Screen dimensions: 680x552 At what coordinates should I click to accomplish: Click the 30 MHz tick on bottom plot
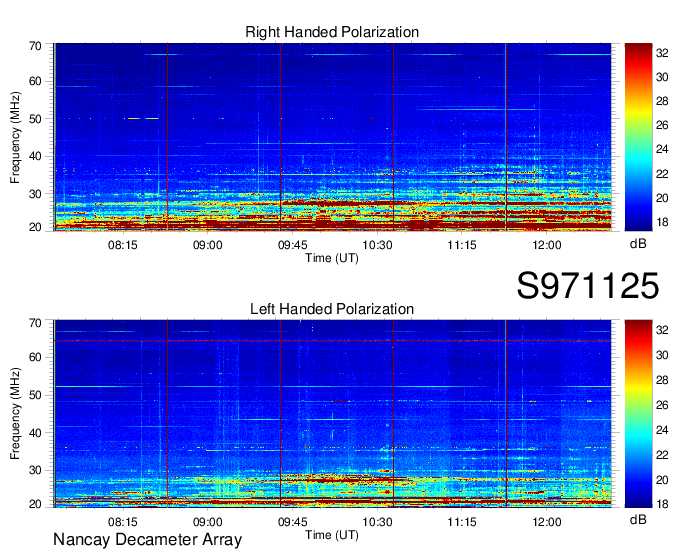[36, 470]
